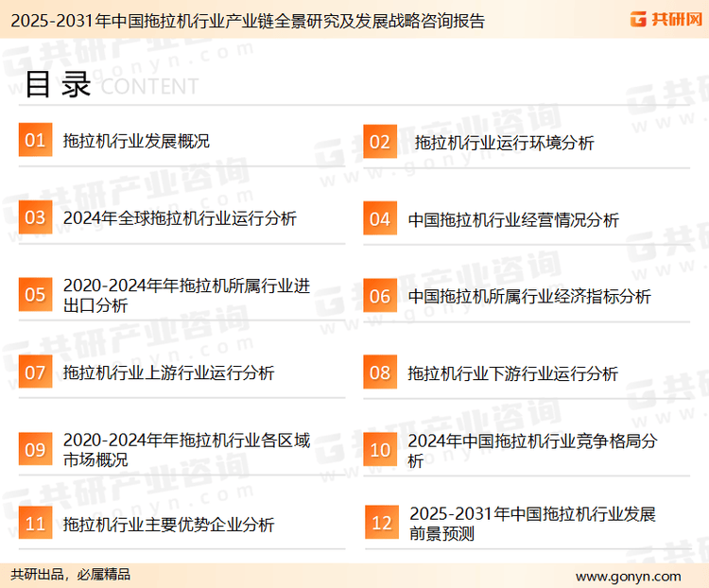709x588 pixels.
Task: Click the orange 01 number badge
Action: coord(35,141)
